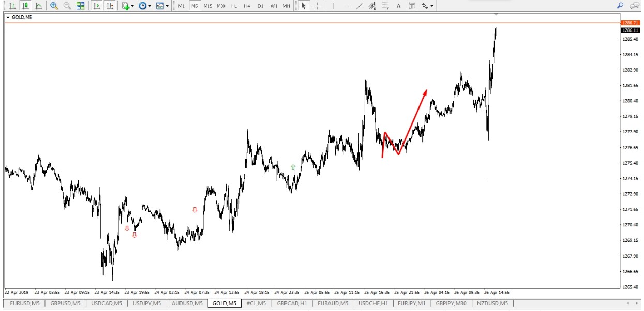Select the text tool
The image size is (644, 311).
click(x=398, y=6)
